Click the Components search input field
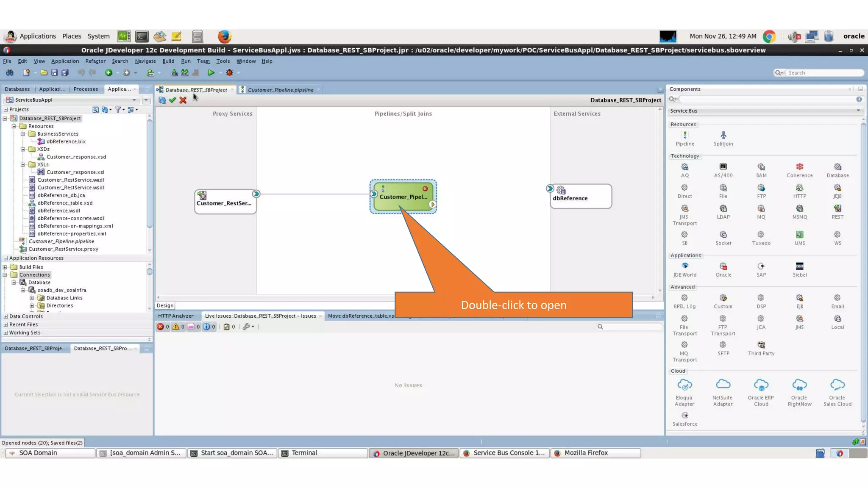868x488 pixels. 767,99
